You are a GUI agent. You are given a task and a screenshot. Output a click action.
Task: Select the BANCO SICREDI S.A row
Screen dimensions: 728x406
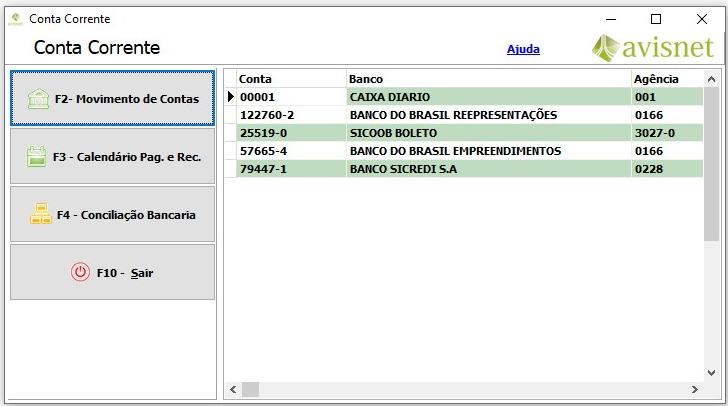[488, 169]
